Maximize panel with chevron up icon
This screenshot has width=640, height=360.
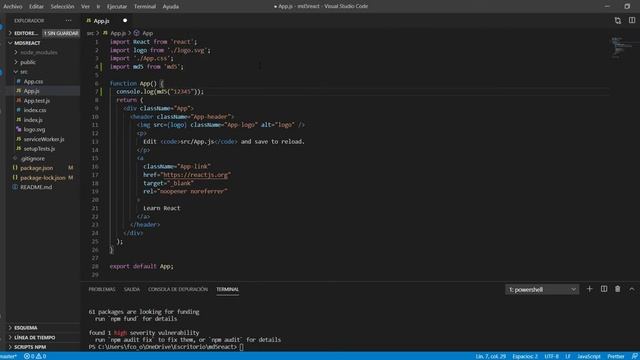[632, 289]
